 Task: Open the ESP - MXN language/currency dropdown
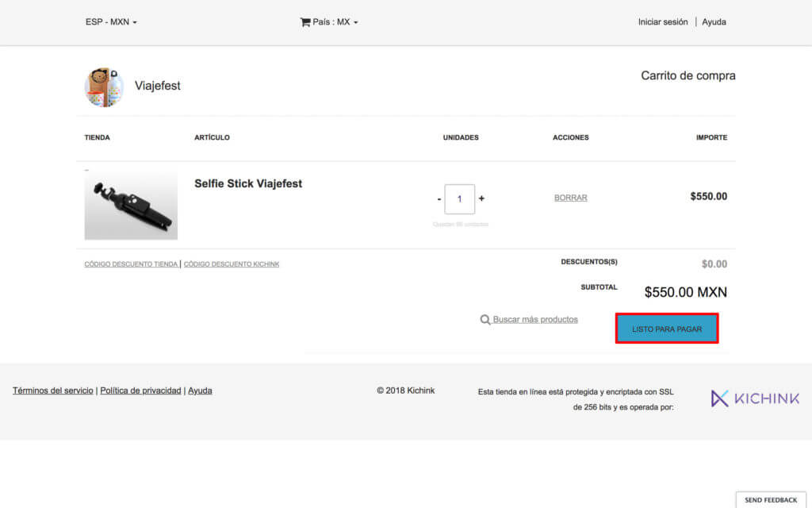[x=111, y=21]
